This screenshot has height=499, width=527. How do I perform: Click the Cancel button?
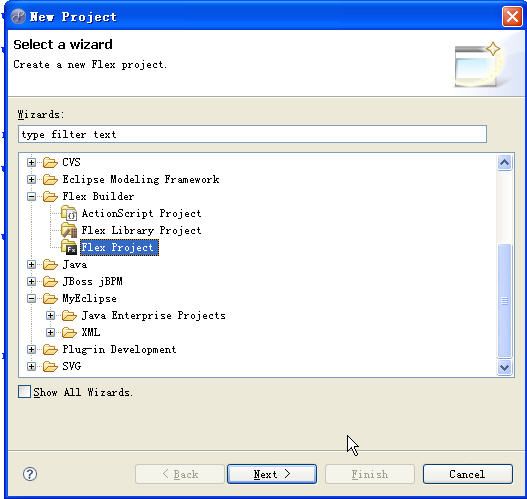pyautogui.click(x=468, y=474)
